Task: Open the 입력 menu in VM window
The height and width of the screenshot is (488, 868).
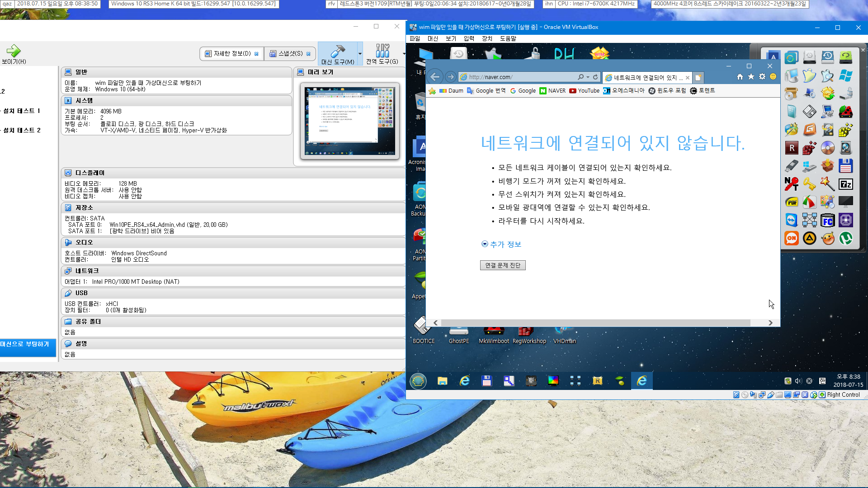Action: coord(469,39)
